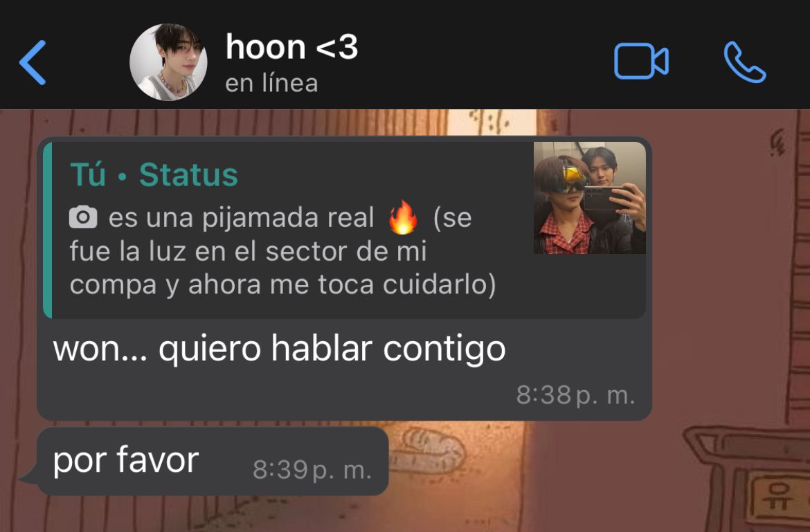Go back using the blue chevron arrow
This screenshot has width=810, height=532.
[33, 62]
